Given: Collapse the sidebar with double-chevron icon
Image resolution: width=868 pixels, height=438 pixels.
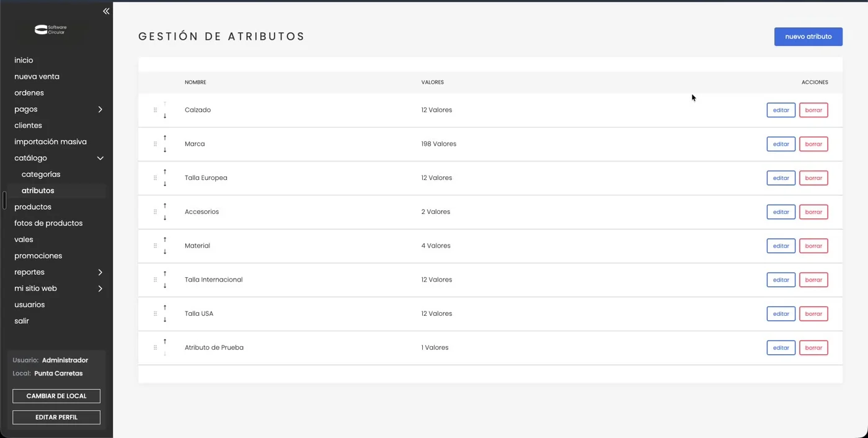Looking at the screenshot, I should tap(106, 11).
